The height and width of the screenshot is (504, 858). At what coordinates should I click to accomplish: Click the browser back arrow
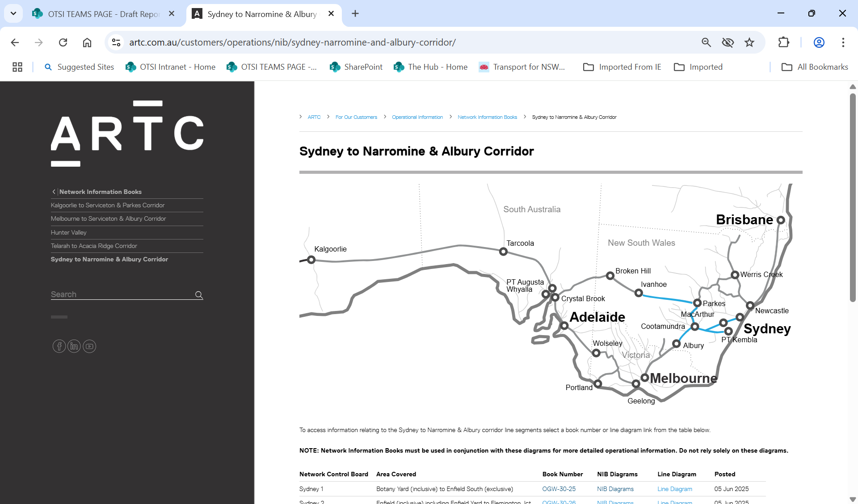(x=15, y=42)
